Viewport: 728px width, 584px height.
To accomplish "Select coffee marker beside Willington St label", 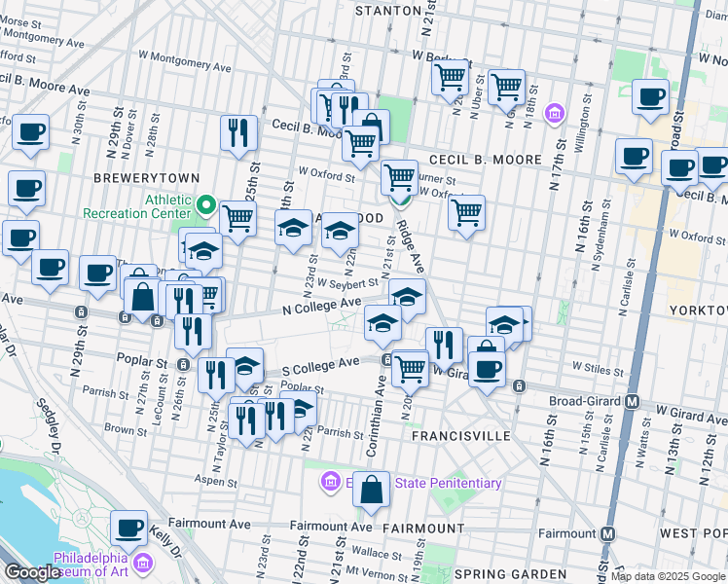I will (x=650, y=97).
